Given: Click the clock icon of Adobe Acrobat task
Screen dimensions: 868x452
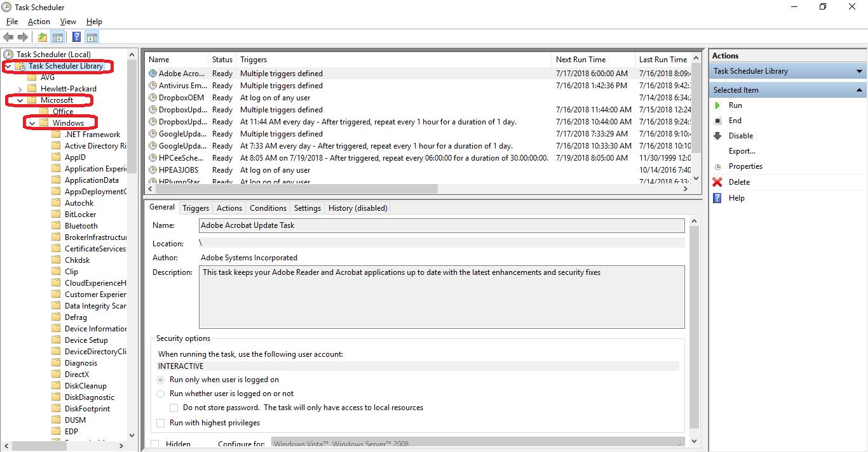Looking at the screenshot, I should (153, 74).
